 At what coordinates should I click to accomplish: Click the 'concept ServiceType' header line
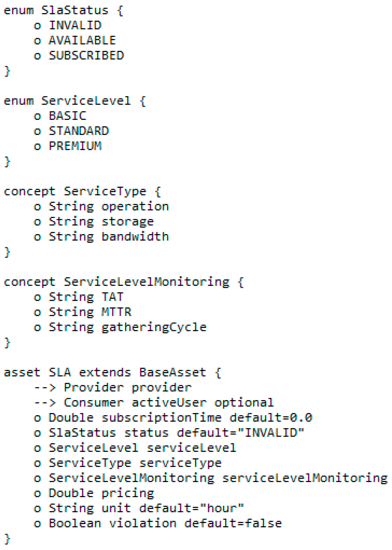point(82,191)
